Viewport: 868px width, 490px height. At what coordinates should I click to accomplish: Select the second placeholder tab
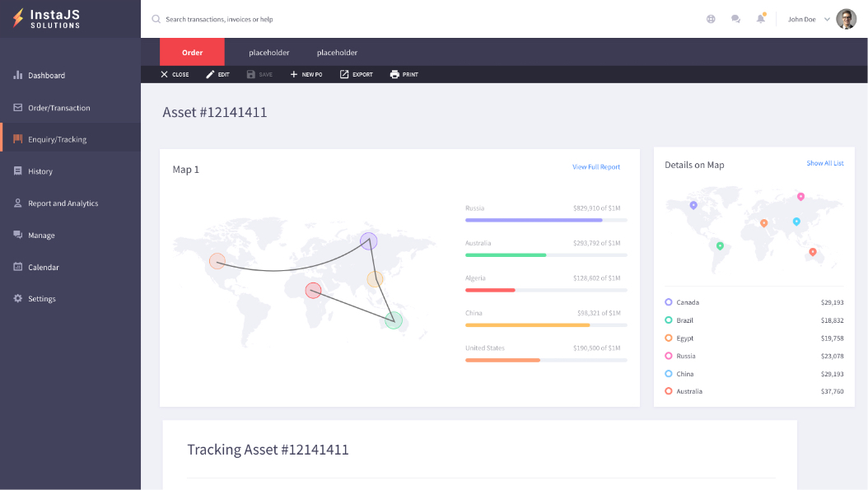point(337,53)
